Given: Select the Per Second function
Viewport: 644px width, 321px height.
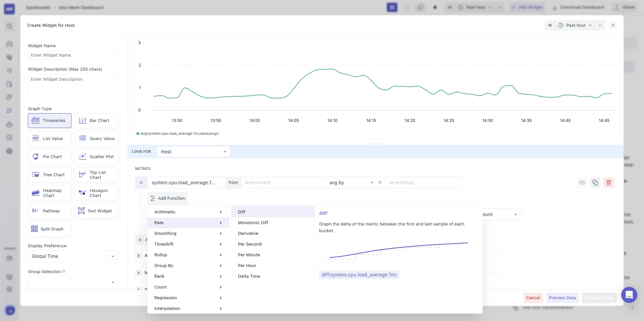Looking at the screenshot, I should click(x=273, y=244).
